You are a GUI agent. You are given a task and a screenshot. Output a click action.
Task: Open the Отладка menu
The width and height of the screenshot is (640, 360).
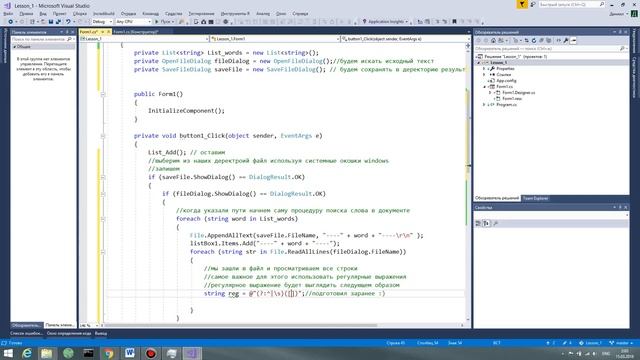point(128,13)
